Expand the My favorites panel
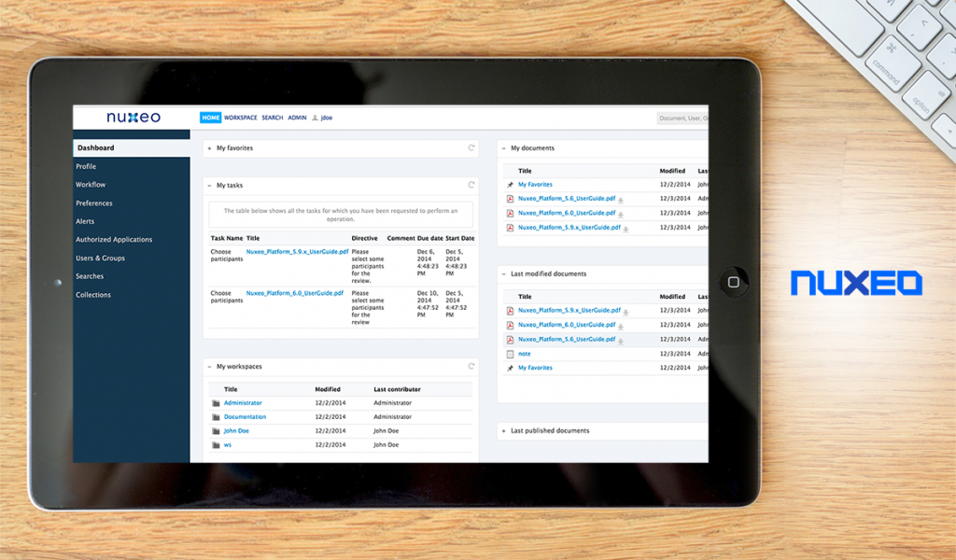This screenshot has width=956, height=560. coord(209,148)
